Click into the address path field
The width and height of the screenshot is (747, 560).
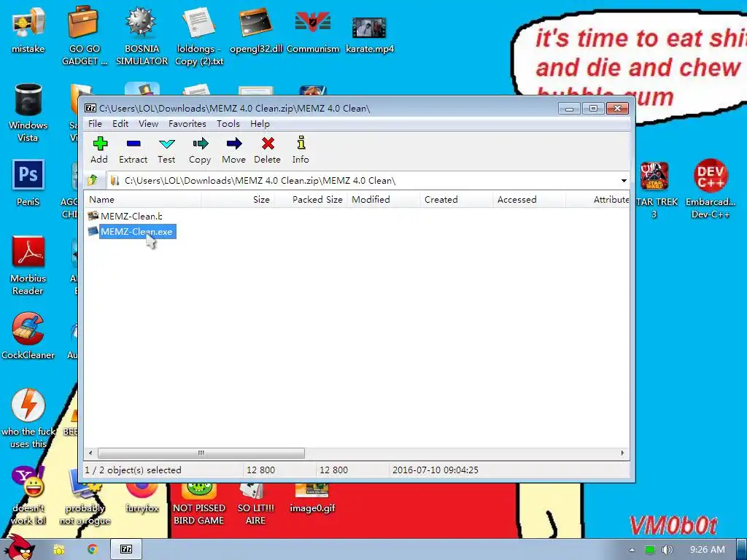pos(362,181)
